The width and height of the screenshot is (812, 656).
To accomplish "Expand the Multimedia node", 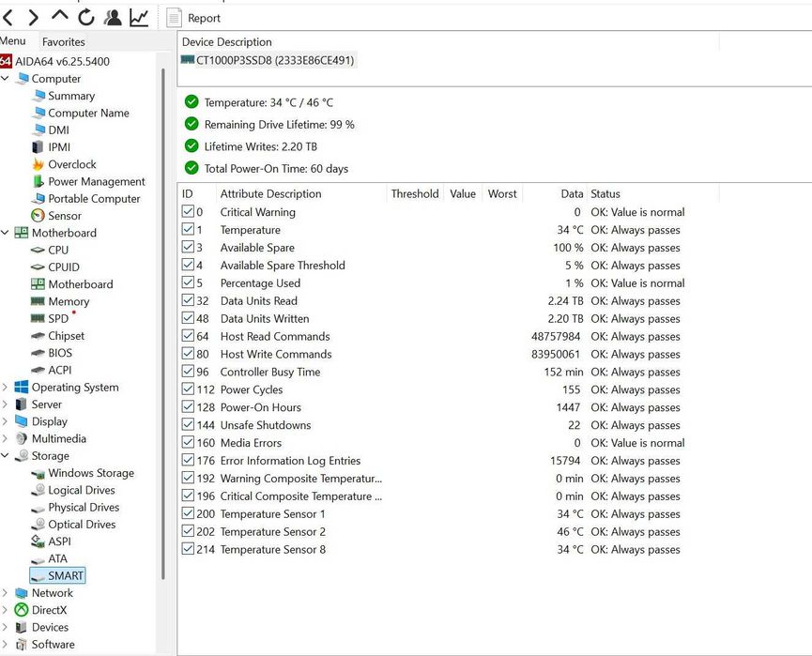I will (x=6, y=438).
